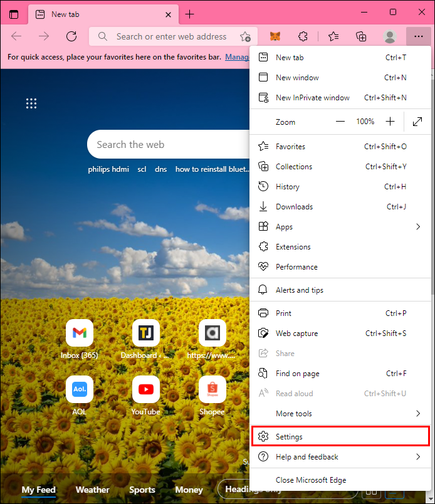Open the profile avatar icon
Viewport: 435px width, 504px height.
tap(390, 36)
